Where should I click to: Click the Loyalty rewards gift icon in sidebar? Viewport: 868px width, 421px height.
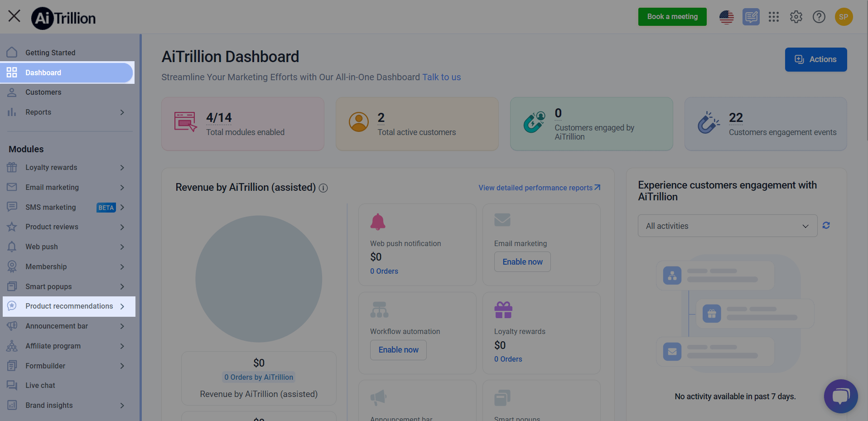(x=12, y=167)
